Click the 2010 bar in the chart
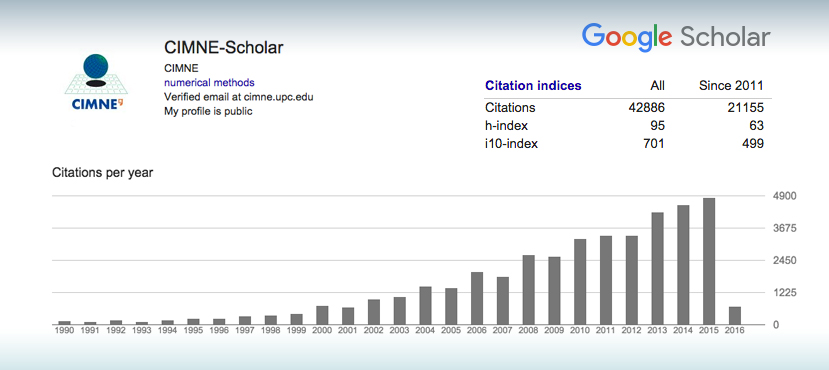This screenshot has height=370, width=829. tap(580, 282)
